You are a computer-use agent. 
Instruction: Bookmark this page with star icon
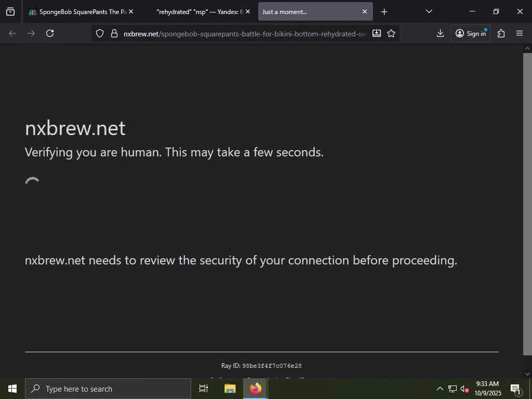391,33
